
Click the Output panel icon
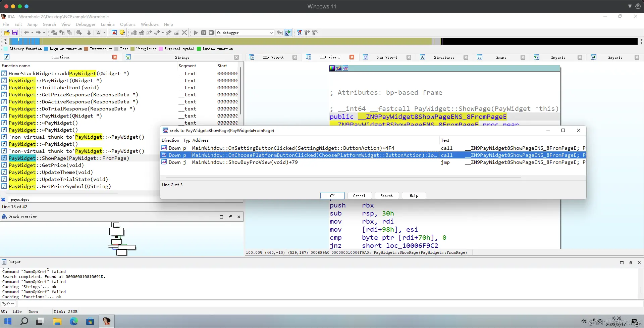pos(4,262)
